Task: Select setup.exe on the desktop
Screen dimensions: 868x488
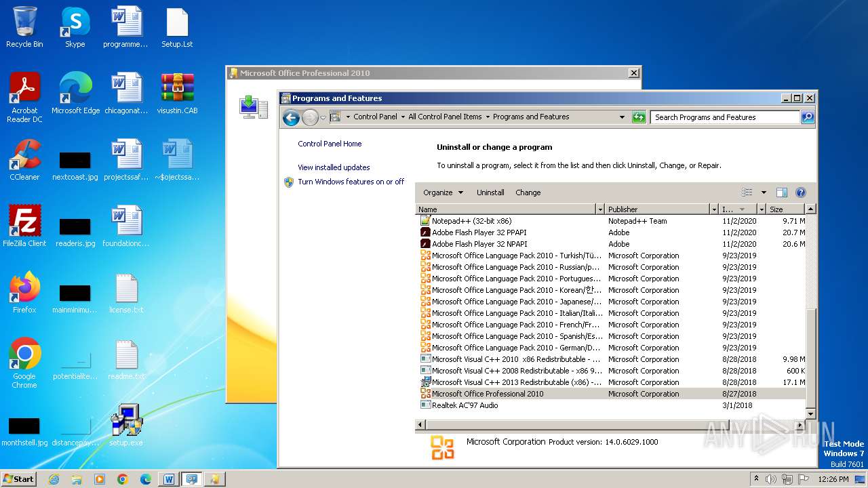Action: pyautogui.click(x=126, y=425)
